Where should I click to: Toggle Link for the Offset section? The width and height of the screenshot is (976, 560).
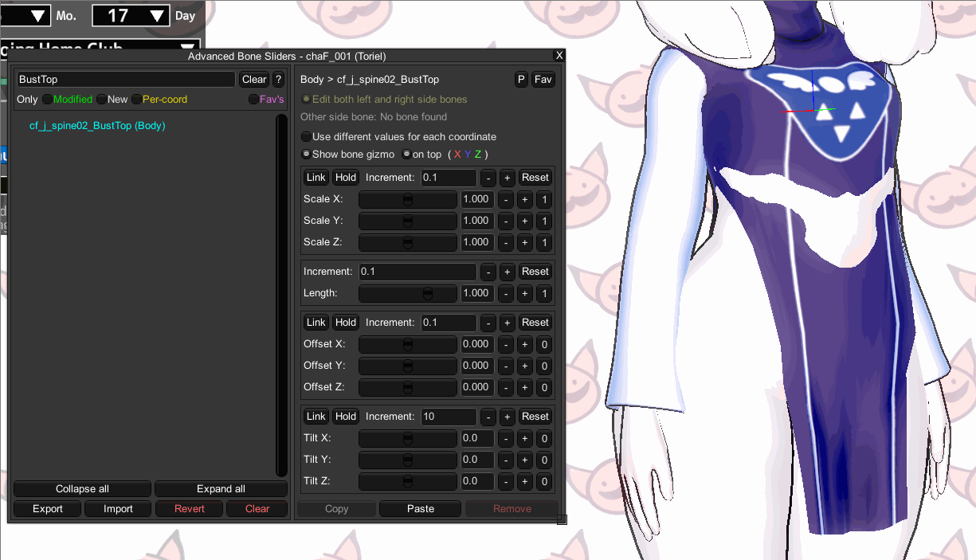316,323
